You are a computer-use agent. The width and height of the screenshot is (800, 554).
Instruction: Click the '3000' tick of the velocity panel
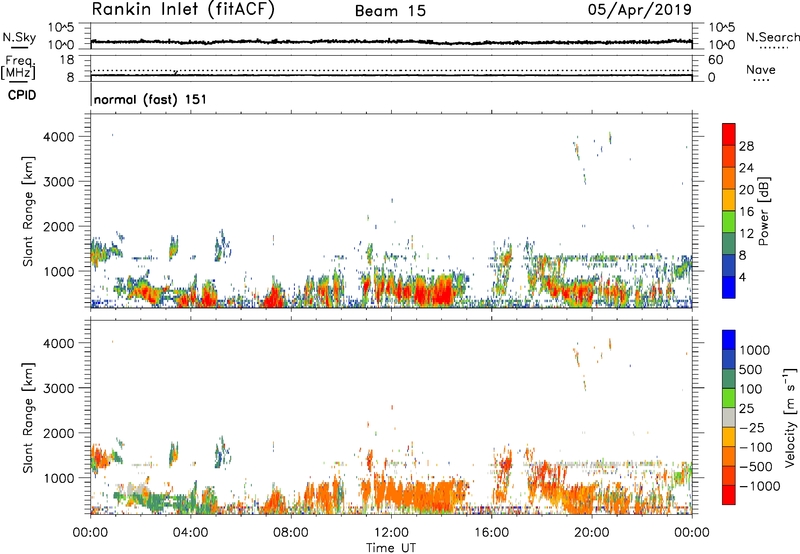click(x=59, y=388)
